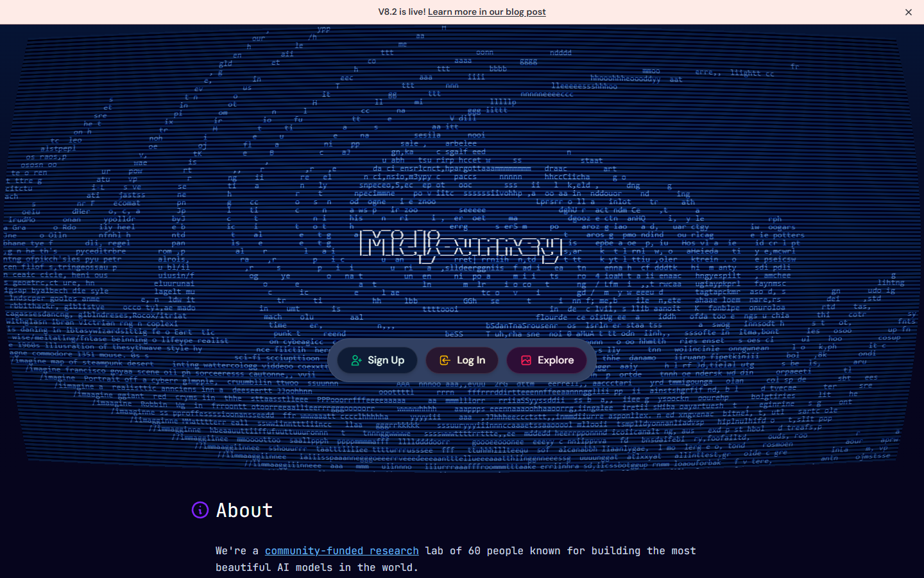Click the info icon beside About

pos(200,510)
